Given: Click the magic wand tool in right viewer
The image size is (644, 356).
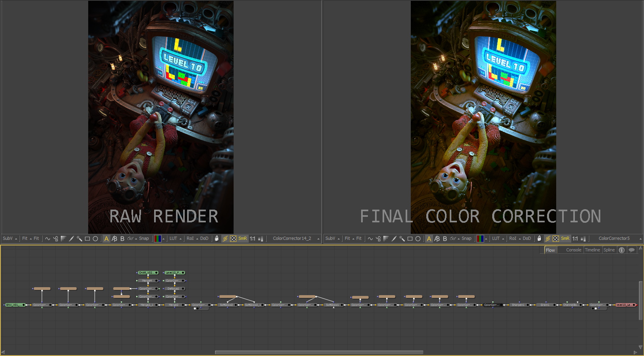Looking at the screenshot, I should 402,239.
